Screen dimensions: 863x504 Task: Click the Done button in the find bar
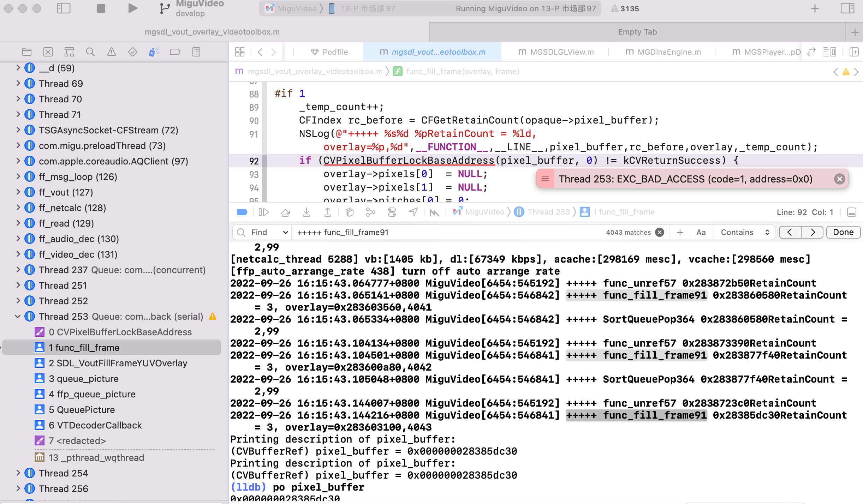pyautogui.click(x=843, y=232)
